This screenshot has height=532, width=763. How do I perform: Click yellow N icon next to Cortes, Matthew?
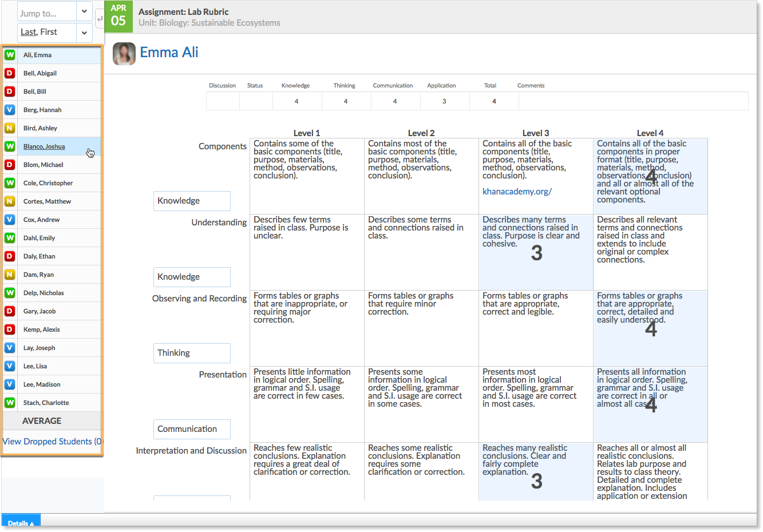10,201
